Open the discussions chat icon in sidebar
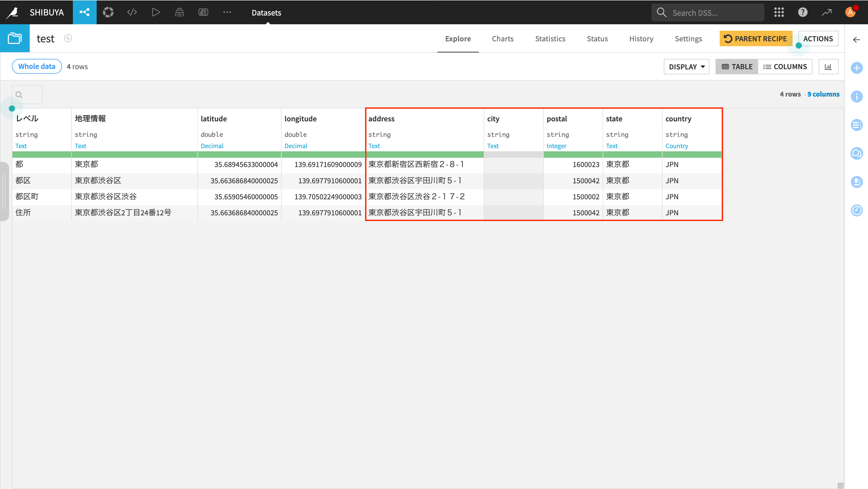The height and width of the screenshot is (489, 868). click(856, 154)
